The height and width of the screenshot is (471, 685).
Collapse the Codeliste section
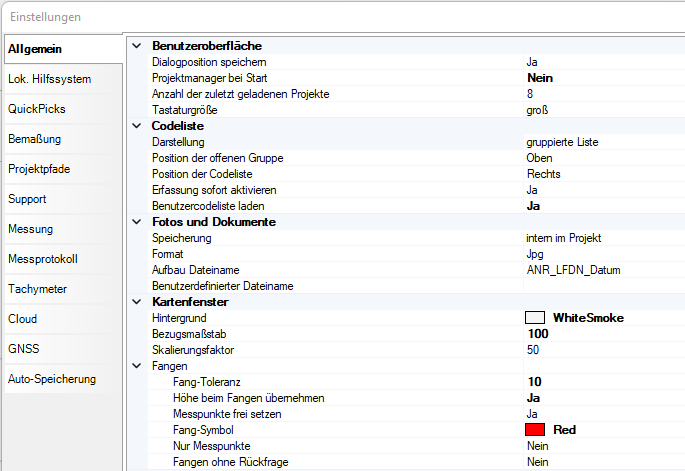coord(137,126)
